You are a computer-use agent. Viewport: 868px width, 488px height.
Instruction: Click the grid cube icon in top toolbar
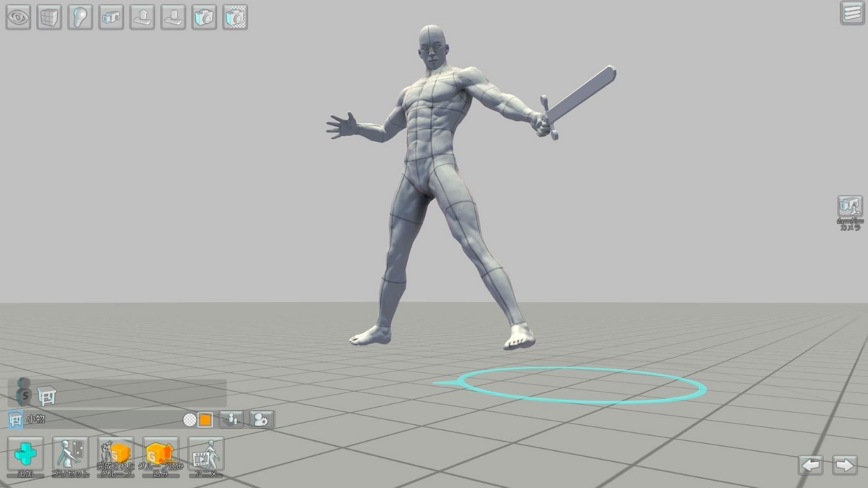pyautogui.click(x=49, y=17)
